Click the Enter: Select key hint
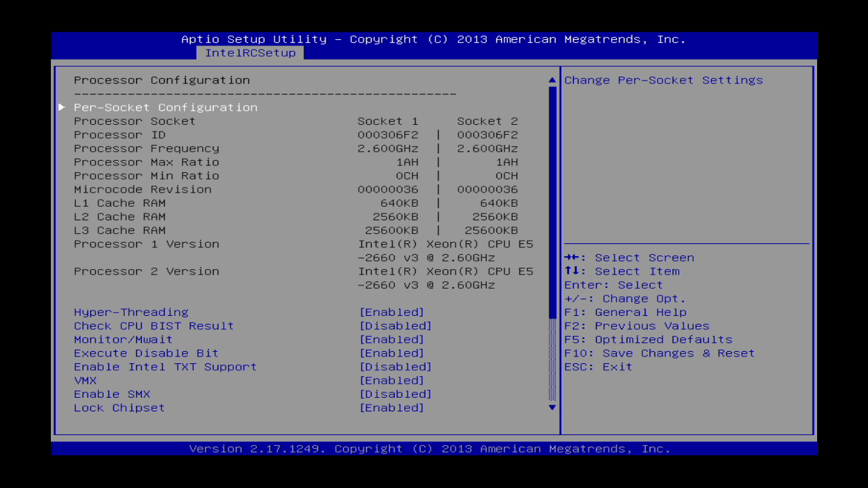 [x=614, y=285]
